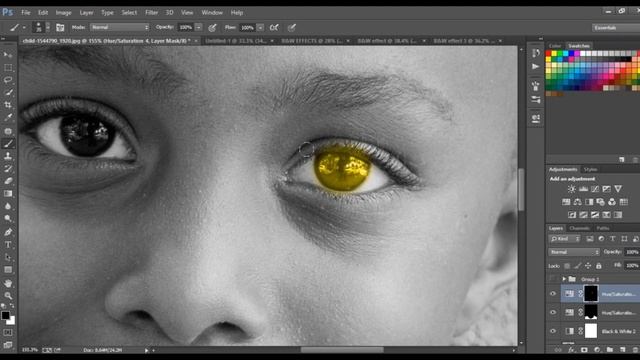Switch to the Channels tab
Image resolution: width=640 pixels, height=360 pixels.
pyautogui.click(x=579, y=228)
